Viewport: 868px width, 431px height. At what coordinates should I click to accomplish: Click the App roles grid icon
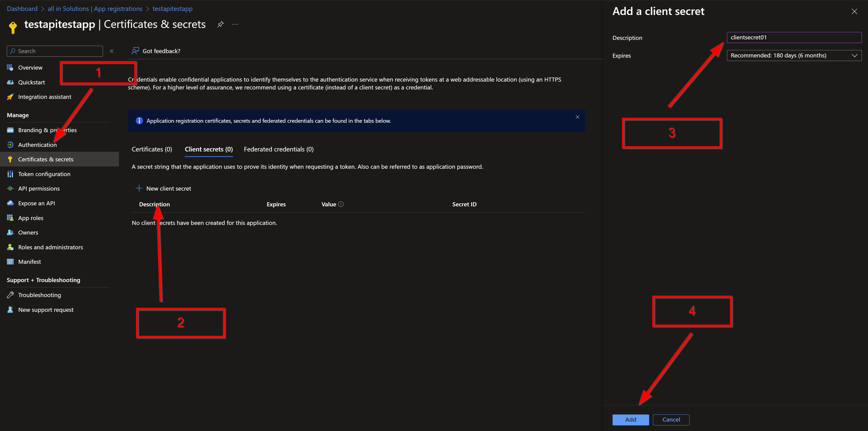point(10,218)
